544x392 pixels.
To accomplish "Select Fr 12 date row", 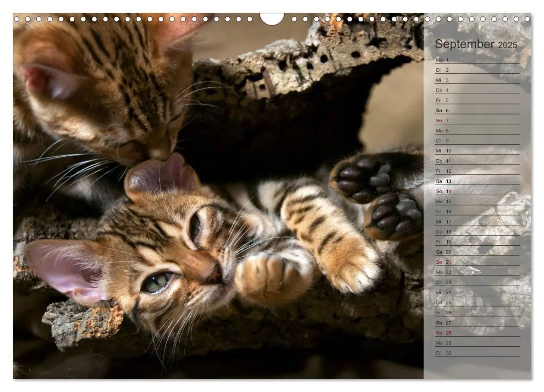I will [477, 171].
